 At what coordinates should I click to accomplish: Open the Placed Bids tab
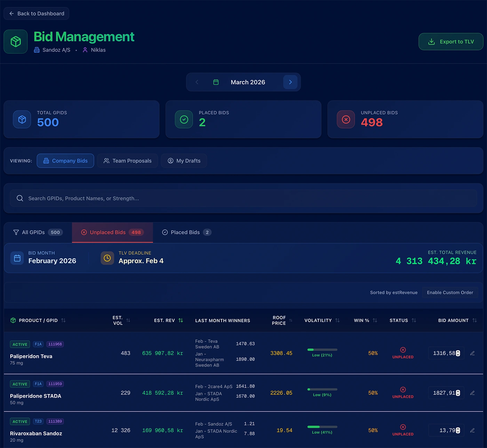(186, 232)
